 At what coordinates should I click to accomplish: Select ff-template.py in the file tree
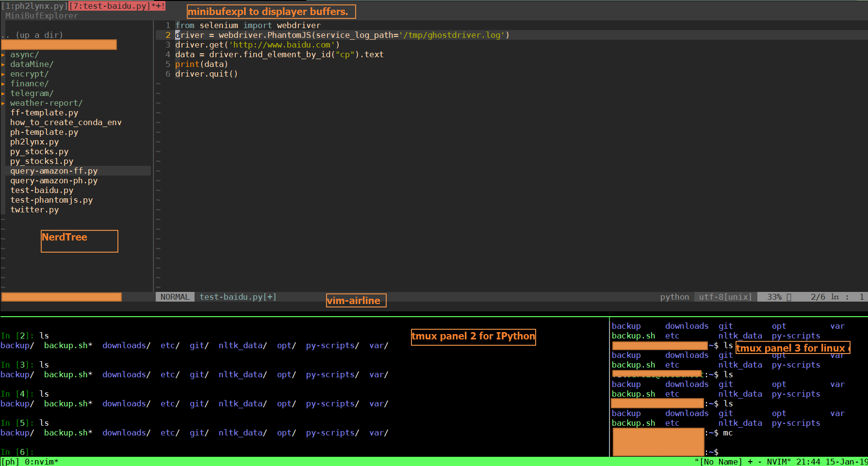(44, 113)
